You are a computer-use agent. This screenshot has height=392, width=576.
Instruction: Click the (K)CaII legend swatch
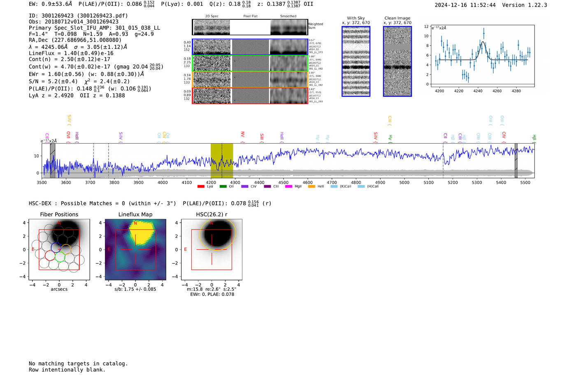(x=334, y=187)
